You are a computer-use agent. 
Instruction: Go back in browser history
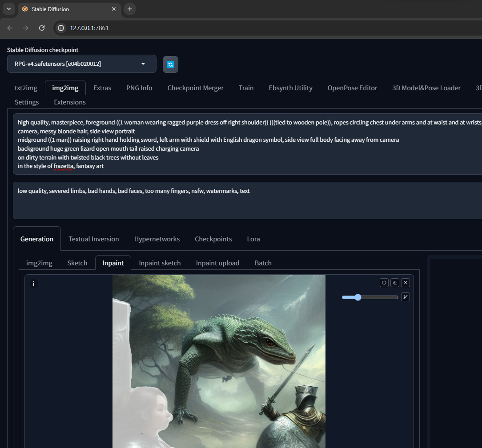tap(10, 28)
